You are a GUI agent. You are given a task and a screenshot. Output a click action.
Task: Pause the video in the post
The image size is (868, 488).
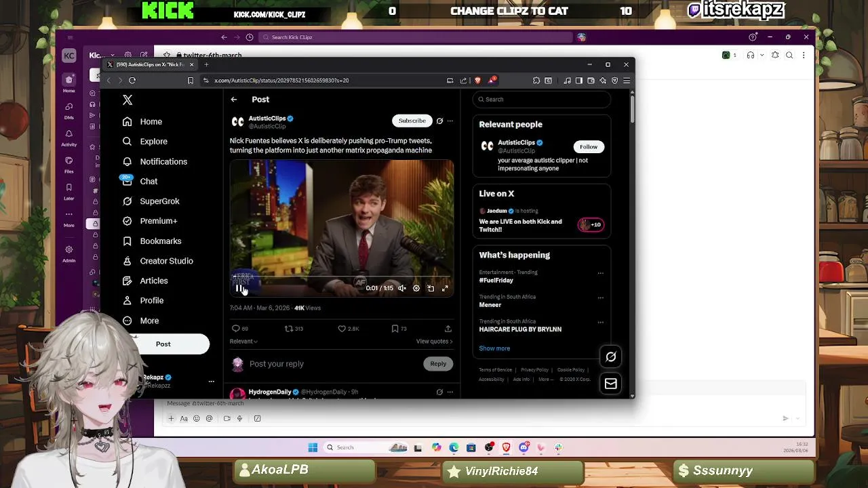[239, 288]
